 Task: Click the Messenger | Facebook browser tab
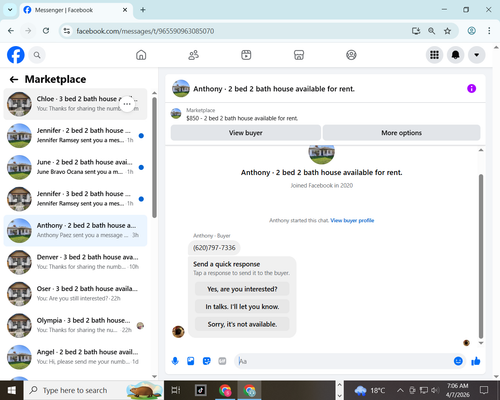pyautogui.click(x=76, y=10)
